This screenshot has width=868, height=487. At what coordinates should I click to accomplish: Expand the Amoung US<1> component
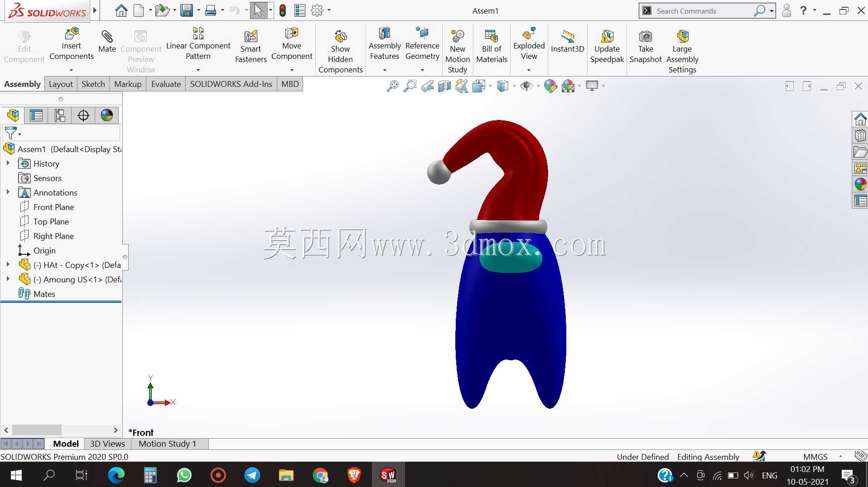(x=8, y=279)
